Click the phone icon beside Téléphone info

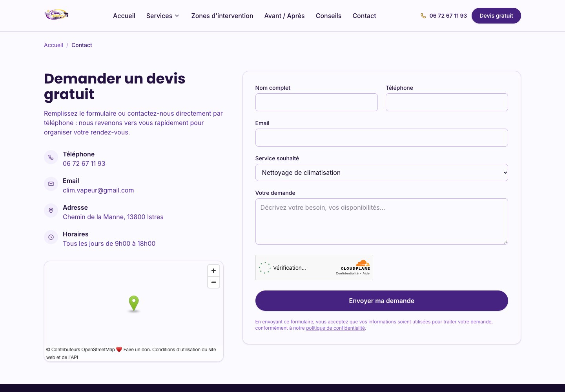pyautogui.click(x=51, y=158)
